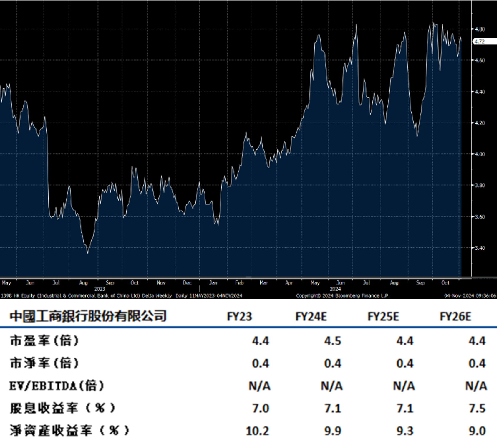Click the Jan month marker on timeline

[x=214, y=282]
